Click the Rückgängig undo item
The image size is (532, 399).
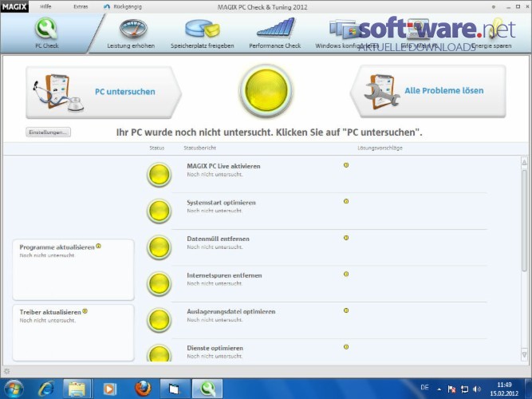coord(123,6)
